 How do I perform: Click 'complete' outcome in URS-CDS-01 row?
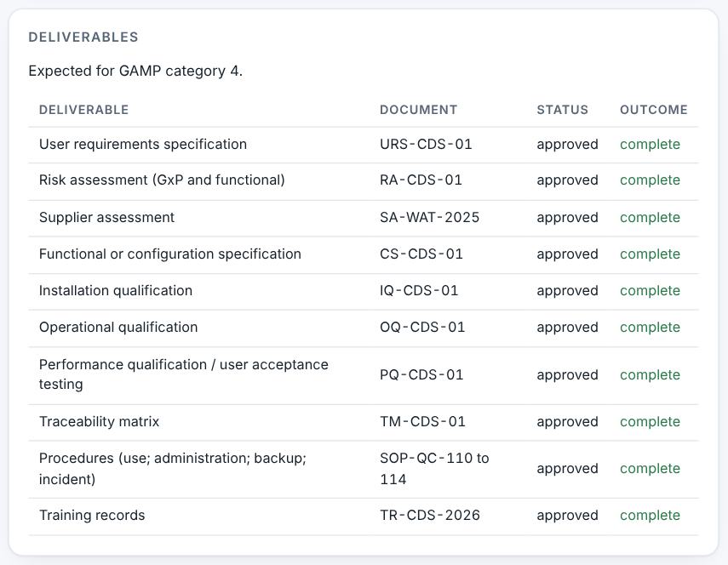pos(650,145)
